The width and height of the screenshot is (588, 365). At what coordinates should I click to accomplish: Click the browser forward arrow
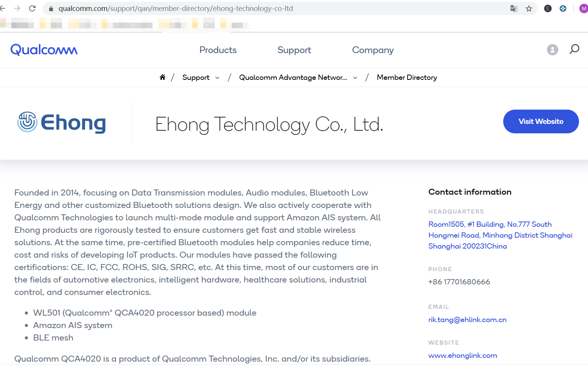coord(17,8)
